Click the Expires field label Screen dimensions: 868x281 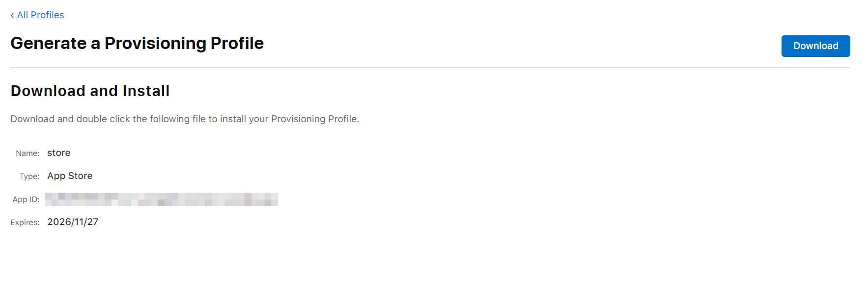[x=25, y=223]
